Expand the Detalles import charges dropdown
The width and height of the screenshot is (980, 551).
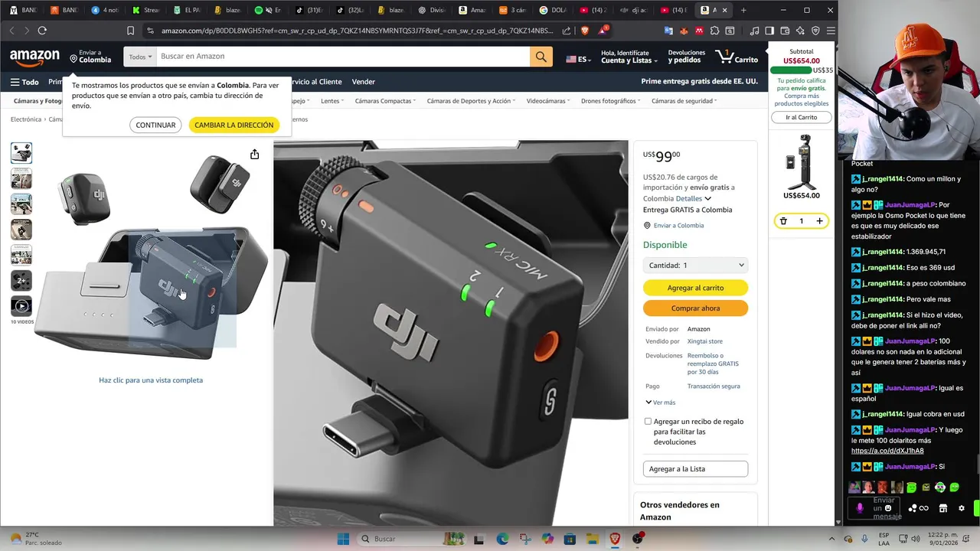pyautogui.click(x=694, y=198)
